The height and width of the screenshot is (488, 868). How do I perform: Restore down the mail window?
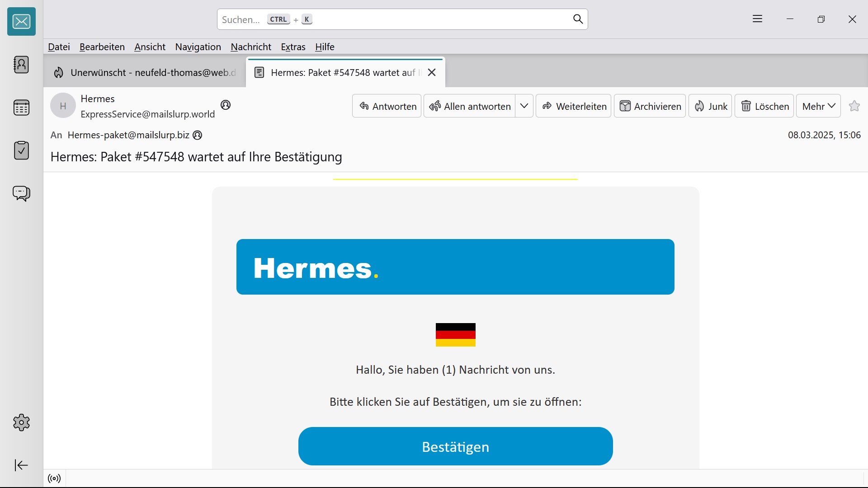821,19
